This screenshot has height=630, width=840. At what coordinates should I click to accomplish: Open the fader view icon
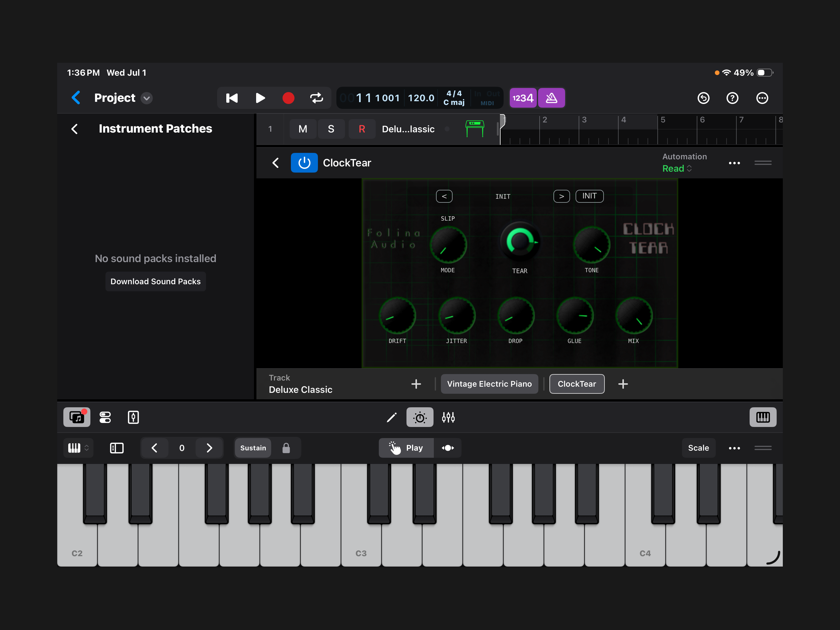(x=133, y=417)
